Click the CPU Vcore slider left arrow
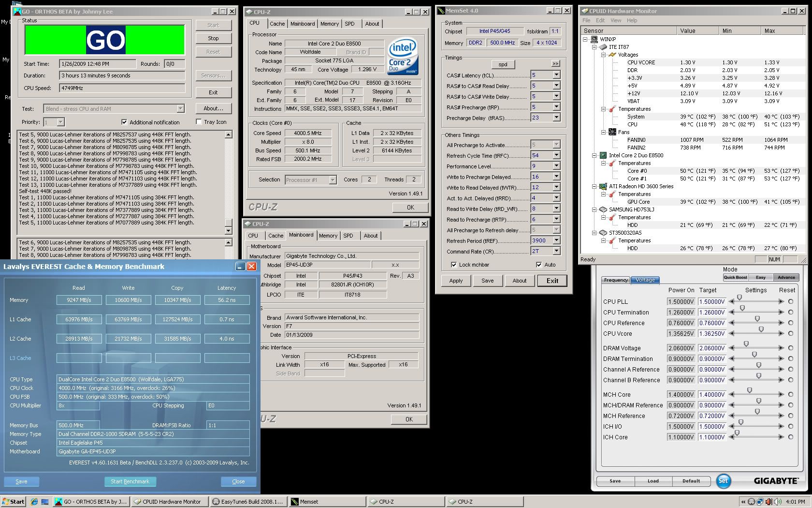Screen dimensions: 812x508 point(731,333)
